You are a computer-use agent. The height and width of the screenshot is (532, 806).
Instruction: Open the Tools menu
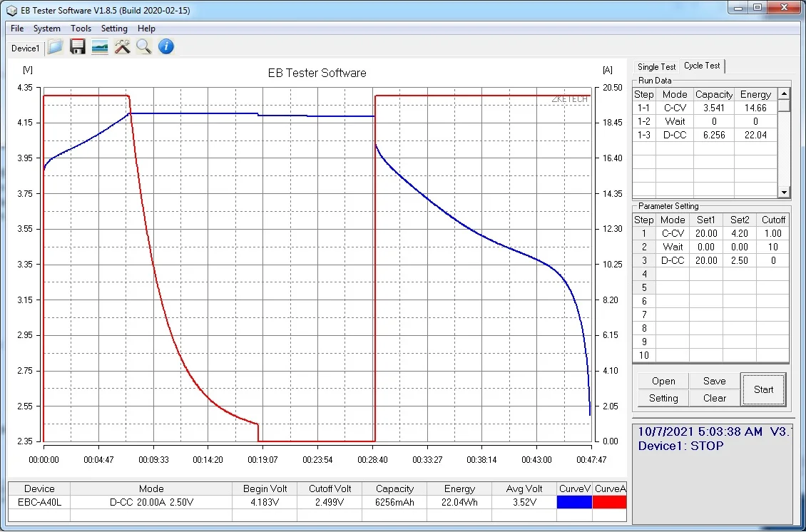pos(81,29)
